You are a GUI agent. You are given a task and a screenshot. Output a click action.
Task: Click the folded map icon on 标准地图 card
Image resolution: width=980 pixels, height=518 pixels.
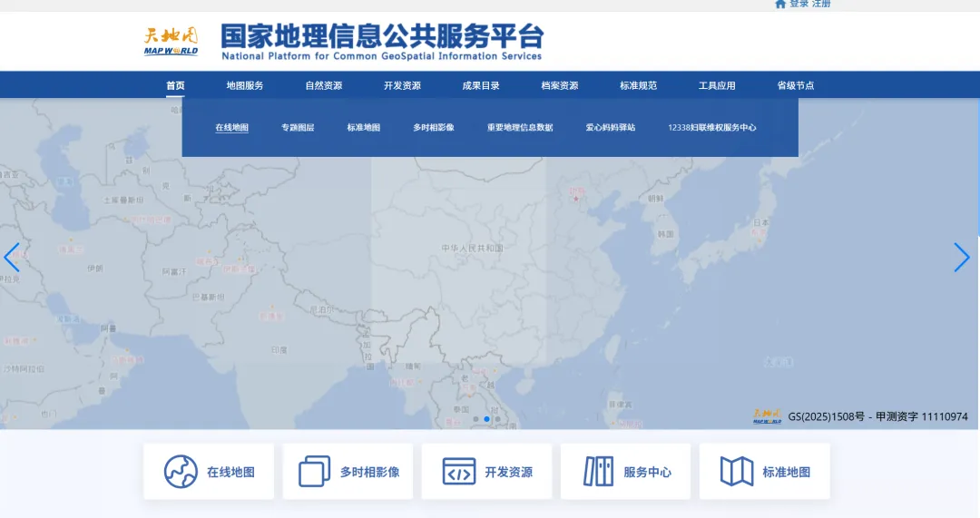(737, 472)
